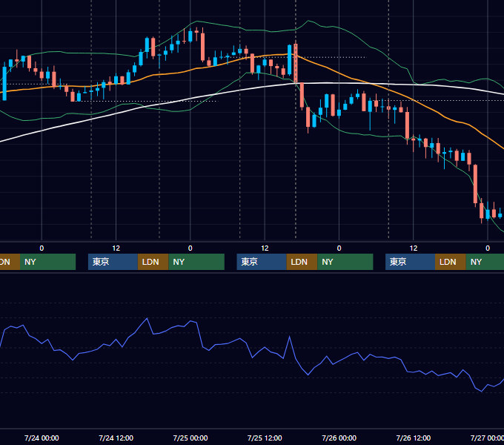
Task: Click the 7/24 12:00 date label
Action: 116,438
